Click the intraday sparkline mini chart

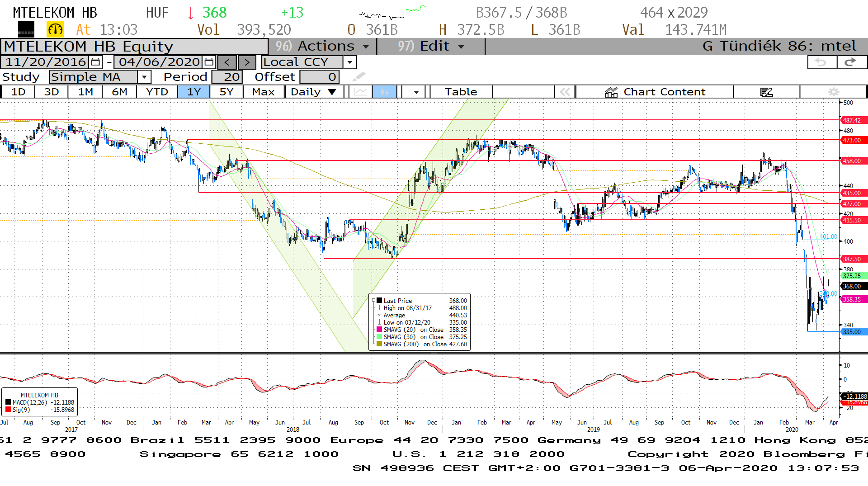point(393,12)
